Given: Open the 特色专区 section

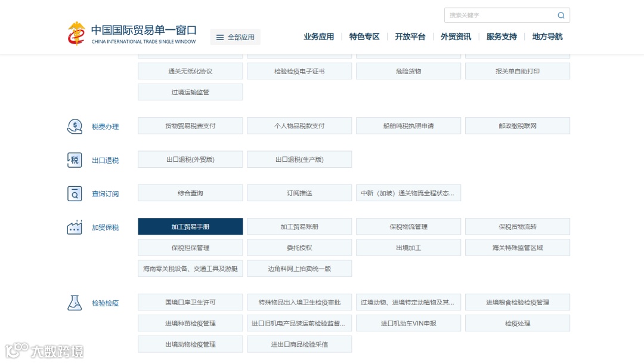Looking at the screenshot, I should 365,36.
